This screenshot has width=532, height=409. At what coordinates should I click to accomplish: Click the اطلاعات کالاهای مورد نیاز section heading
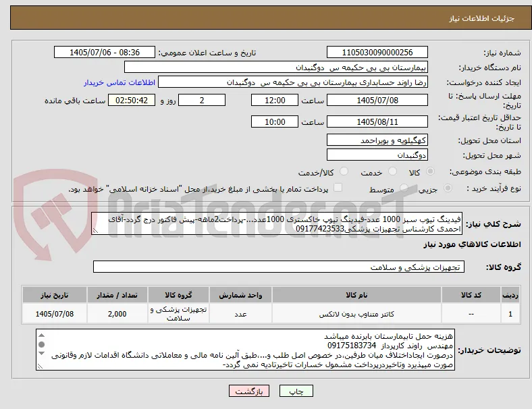472,244
